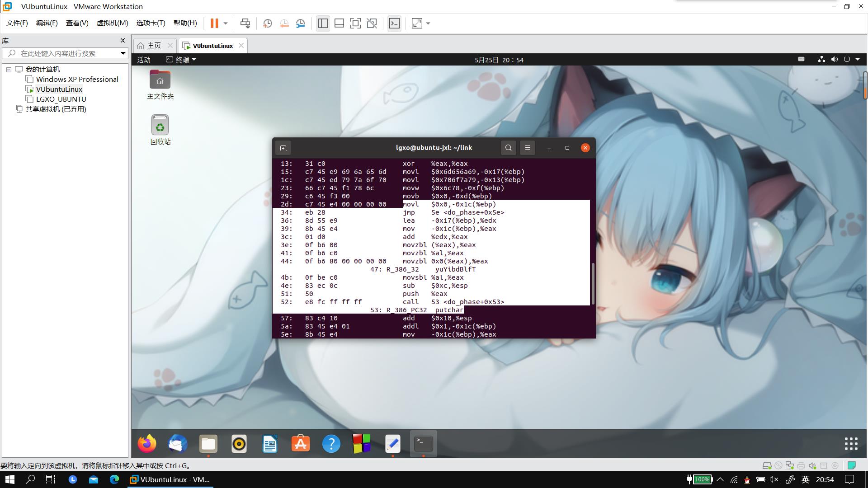868x488 pixels.
Task: Click the full screen mode icon
Action: (x=355, y=23)
